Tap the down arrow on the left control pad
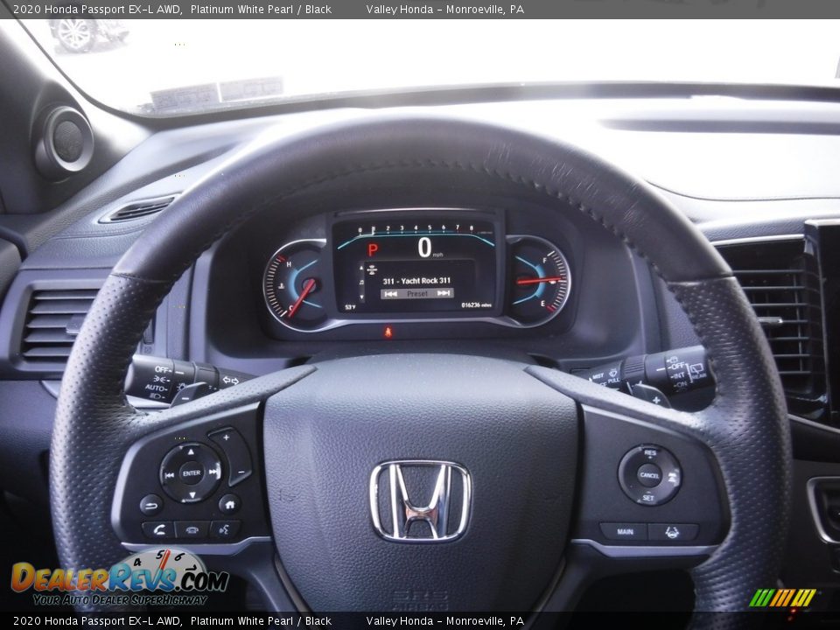This screenshot has width=840, height=630. tap(192, 494)
